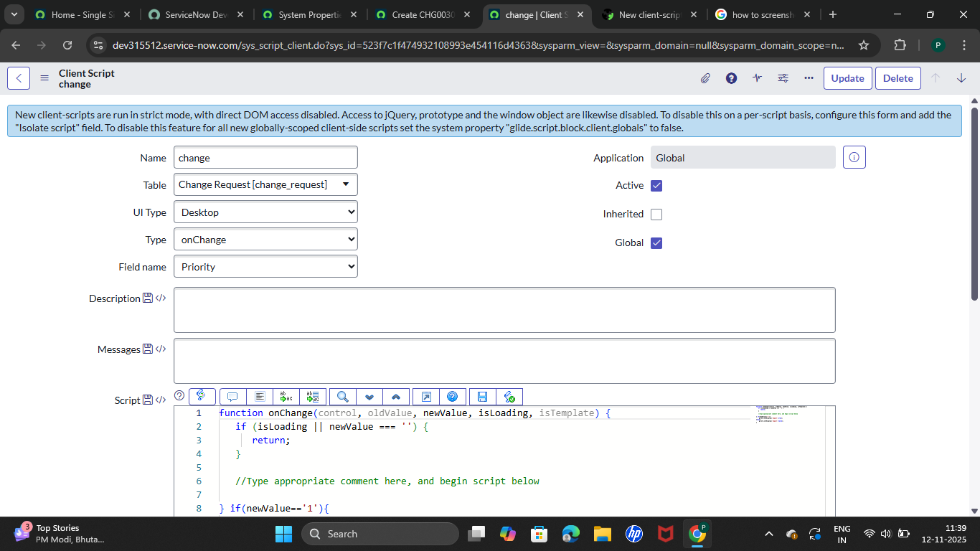Click the Replace icon in script toolbar
This screenshot has height=551, width=980.
pos(286,397)
